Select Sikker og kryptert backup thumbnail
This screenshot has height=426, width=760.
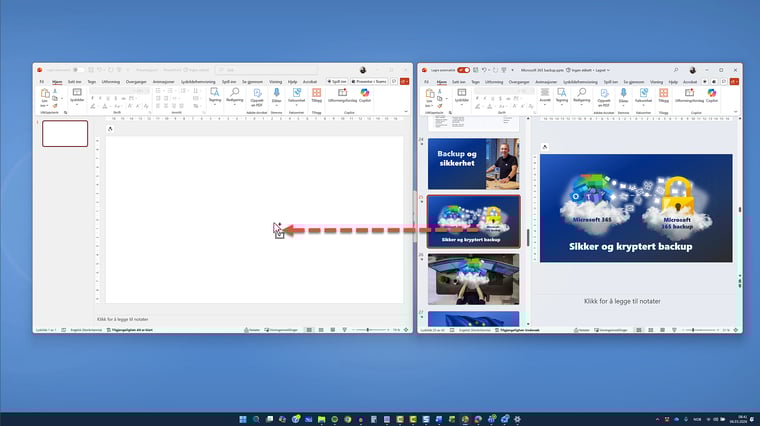[x=474, y=221]
